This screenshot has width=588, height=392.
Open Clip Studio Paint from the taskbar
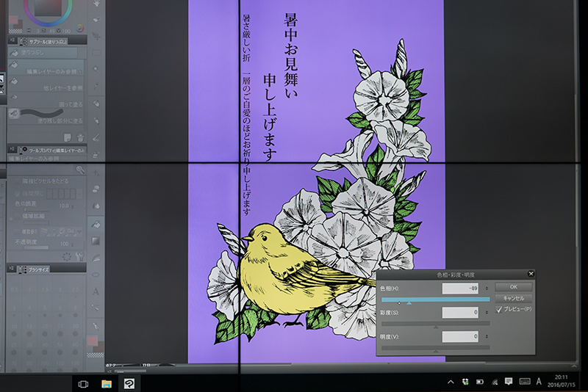click(x=129, y=383)
